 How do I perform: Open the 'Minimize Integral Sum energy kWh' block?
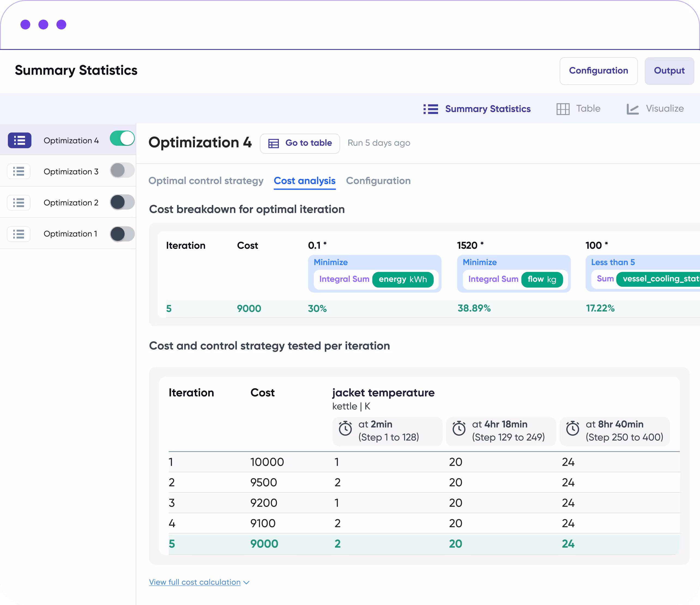[x=374, y=273]
